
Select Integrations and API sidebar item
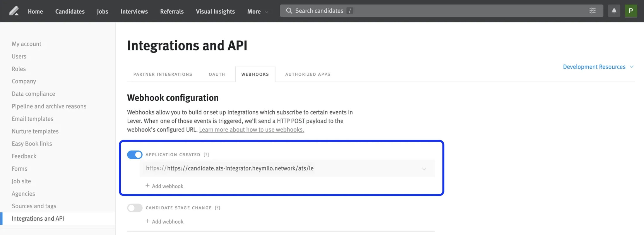(58, 218)
